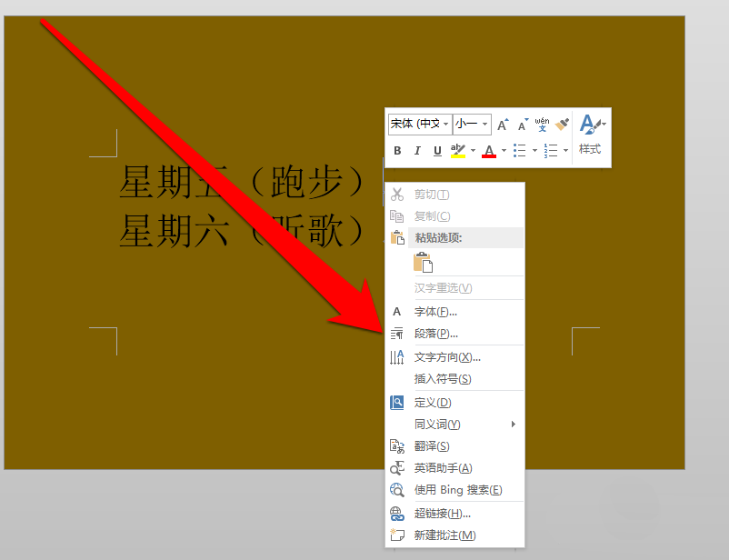Click the paste option icon under 粘贴选项
Image resolution: width=729 pixels, height=560 pixels.
click(x=424, y=260)
